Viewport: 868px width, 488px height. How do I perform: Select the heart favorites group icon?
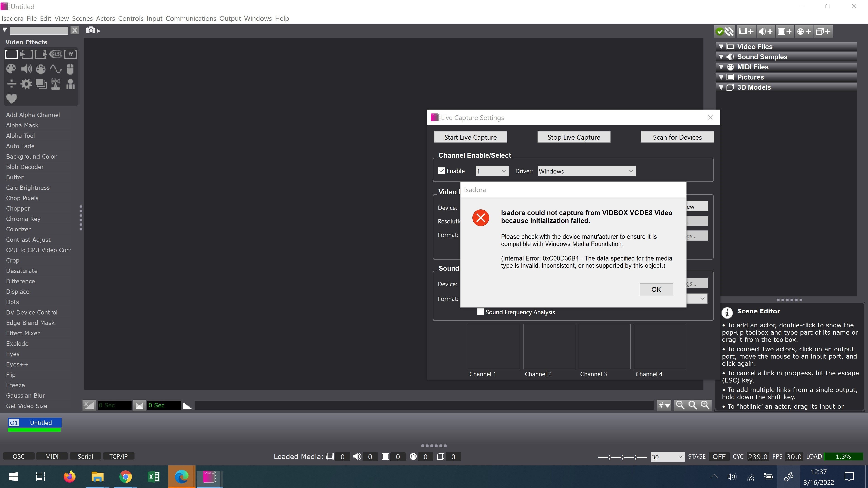(12, 99)
